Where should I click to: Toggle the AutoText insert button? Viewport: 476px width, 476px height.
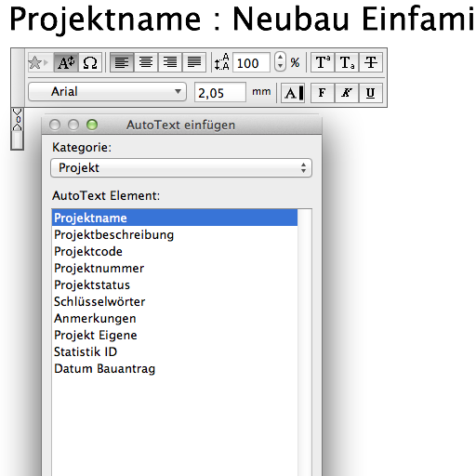click(x=66, y=63)
